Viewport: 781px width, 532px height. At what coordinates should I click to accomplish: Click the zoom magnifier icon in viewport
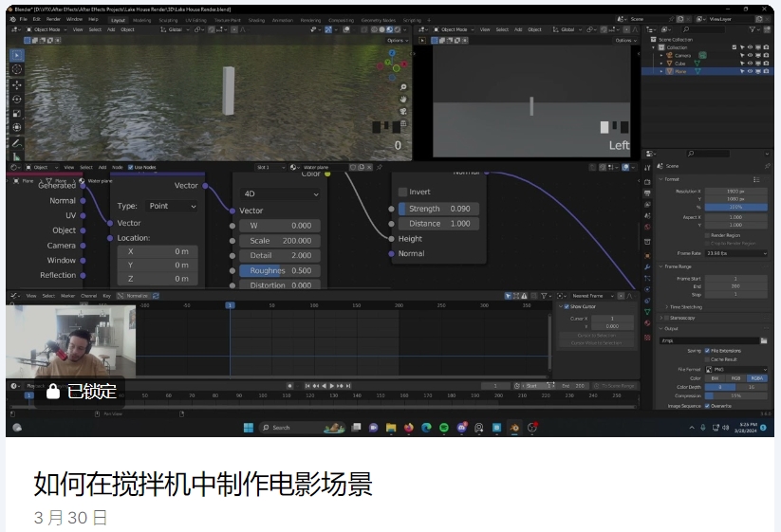[403, 87]
